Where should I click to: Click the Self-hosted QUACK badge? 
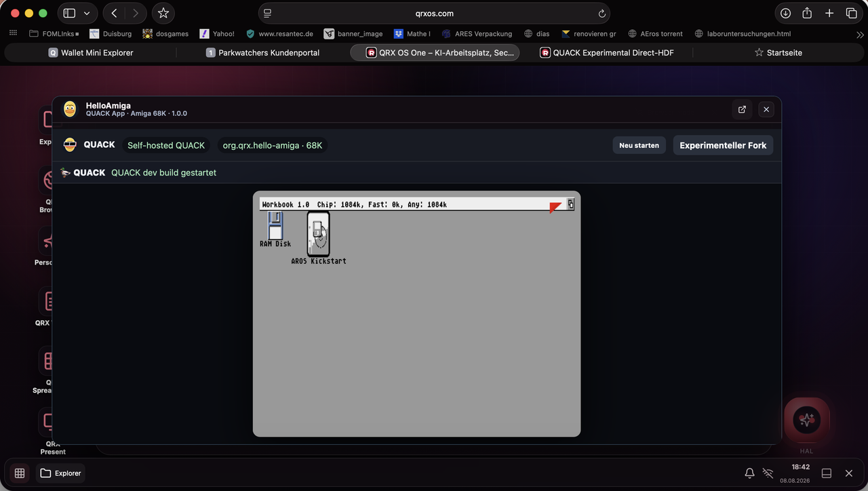coord(166,145)
